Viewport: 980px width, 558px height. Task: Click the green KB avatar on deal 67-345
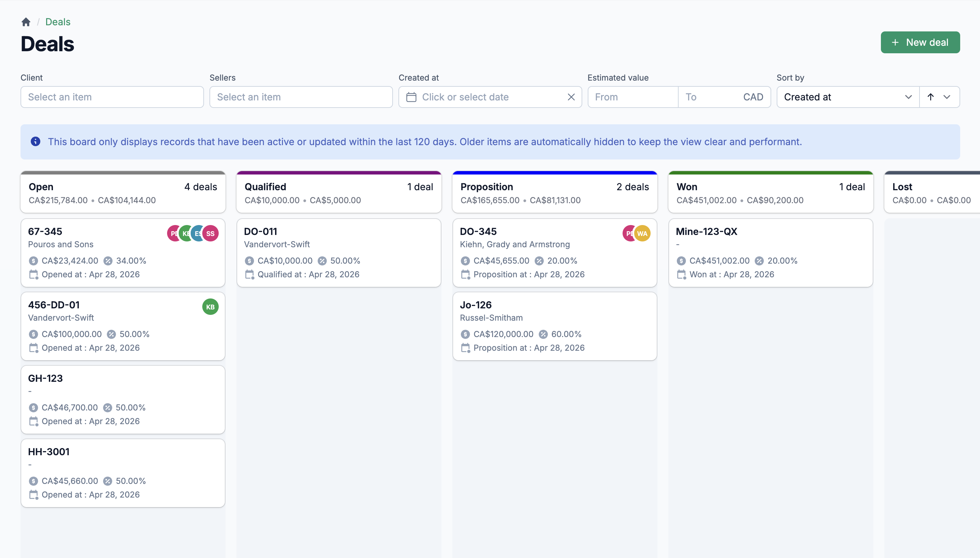coord(186,233)
